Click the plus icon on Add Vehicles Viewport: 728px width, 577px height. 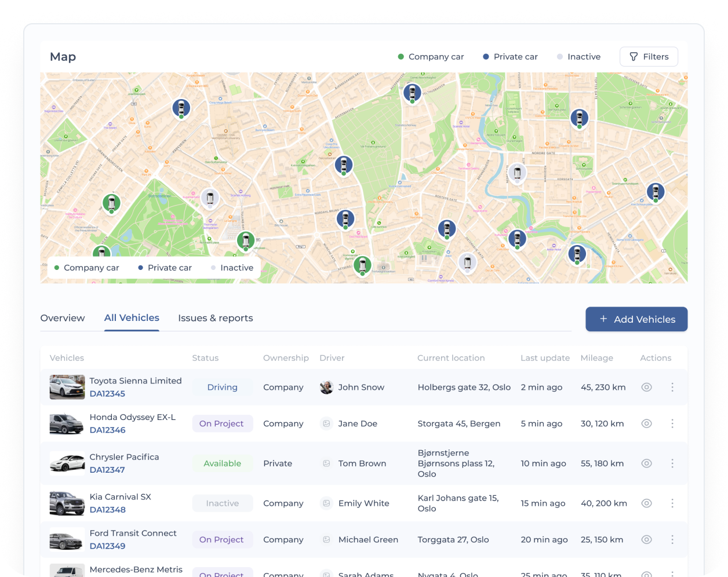point(603,319)
